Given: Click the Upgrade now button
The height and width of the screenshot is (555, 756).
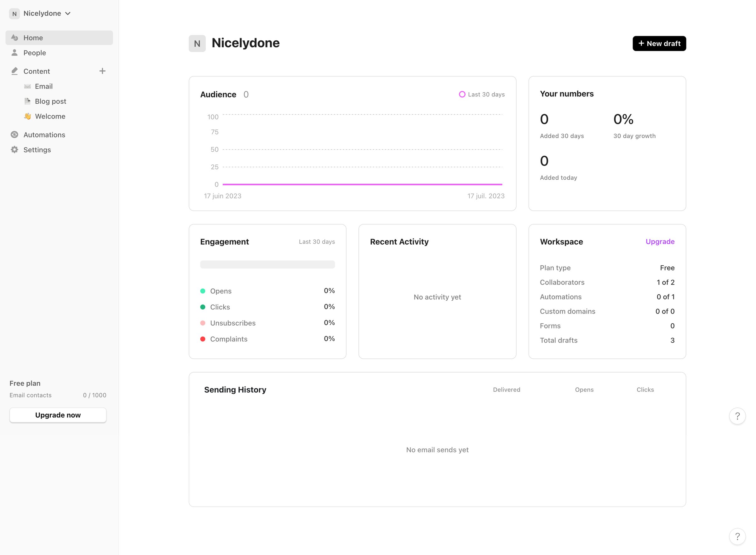Looking at the screenshot, I should [x=58, y=415].
